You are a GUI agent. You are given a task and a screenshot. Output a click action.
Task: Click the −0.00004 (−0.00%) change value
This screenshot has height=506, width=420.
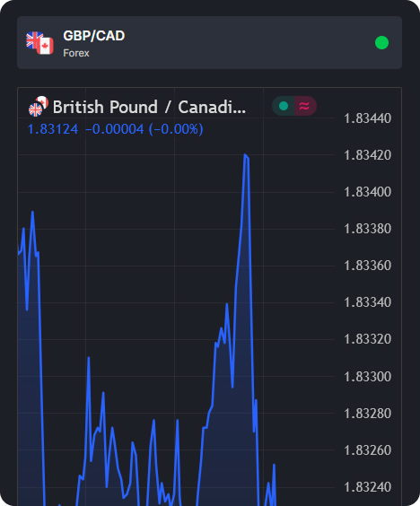pos(144,129)
